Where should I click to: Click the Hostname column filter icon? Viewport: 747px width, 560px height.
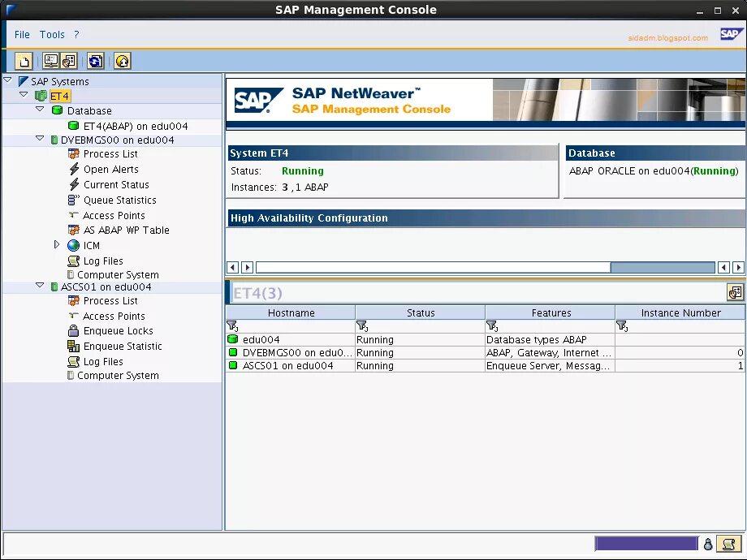[x=232, y=325]
